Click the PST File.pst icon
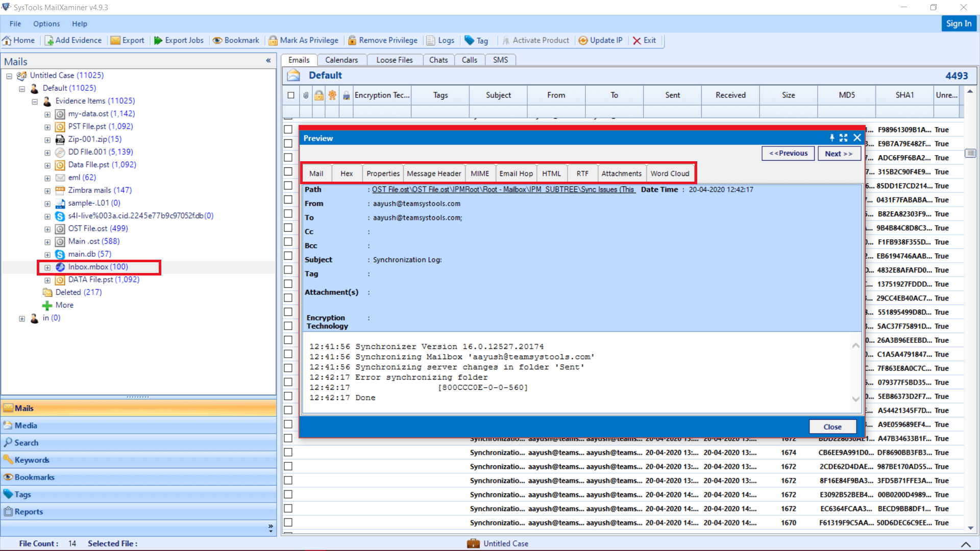The width and height of the screenshot is (980, 551). point(60,127)
